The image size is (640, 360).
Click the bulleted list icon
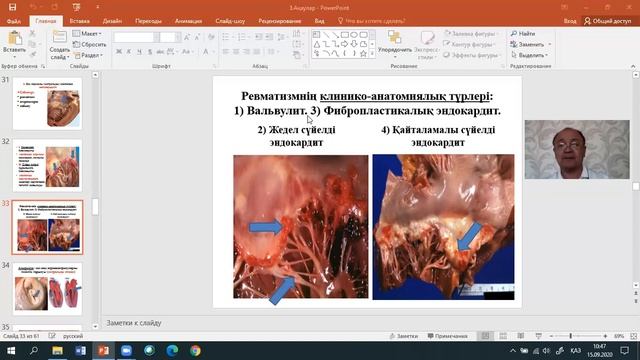226,38
